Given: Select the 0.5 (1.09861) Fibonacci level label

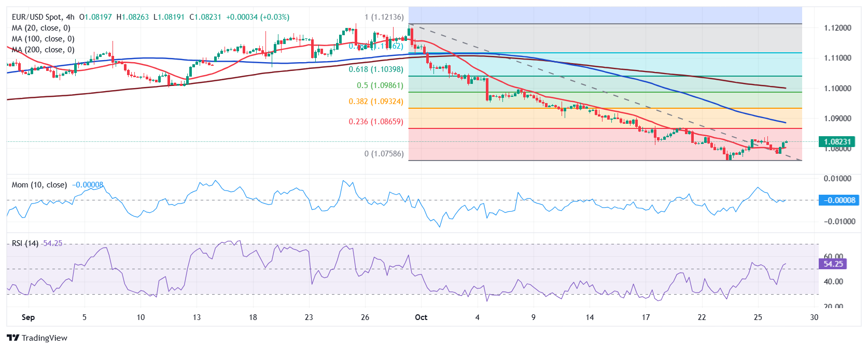Looking at the screenshot, I should 380,85.
